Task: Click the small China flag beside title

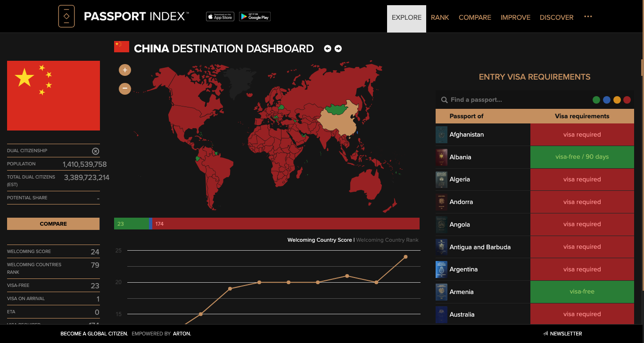Action: [122, 47]
